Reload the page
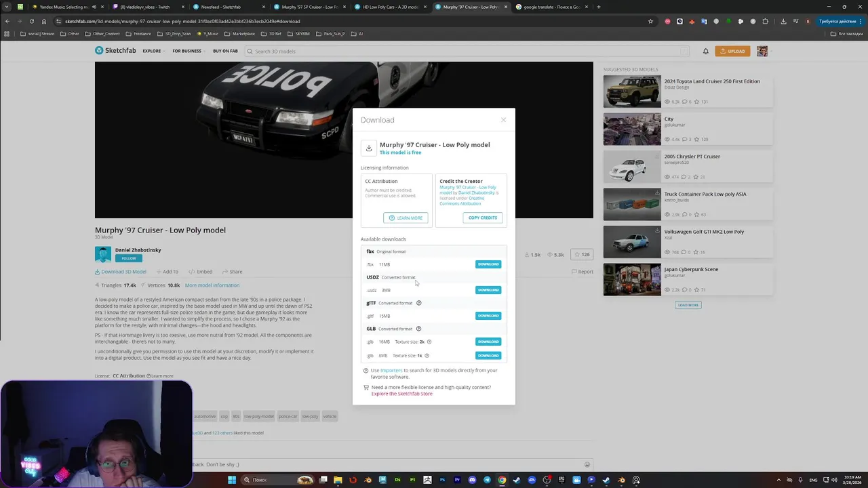Viewport: 868px width, 488px height. click(x=32, y=21)
